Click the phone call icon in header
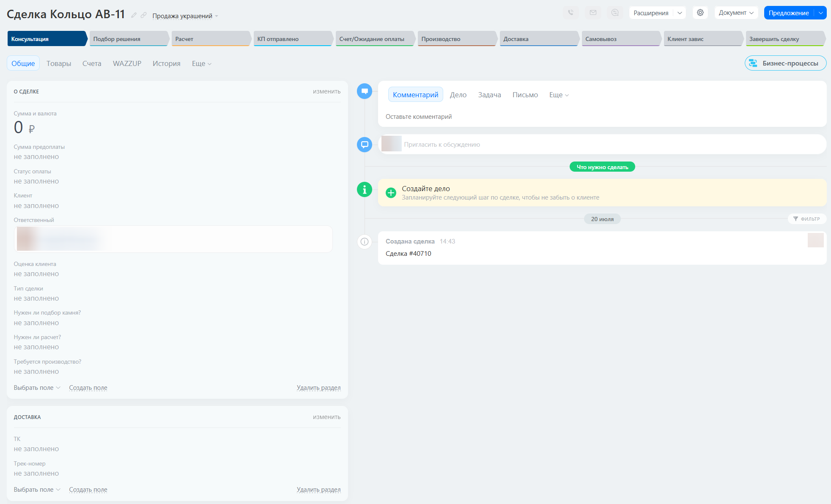This screenshot has height=504, width=831. pyautogui.click(x=571, y=13)
